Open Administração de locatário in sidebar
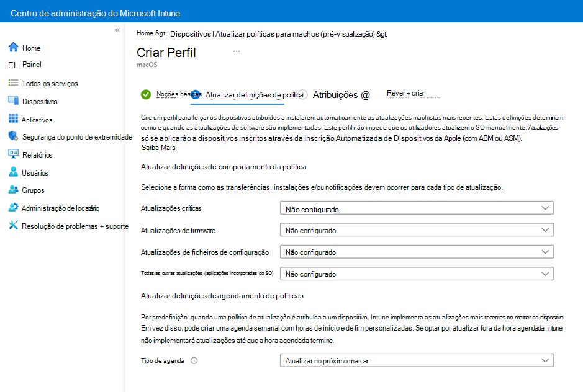583x392 pixels. pos(60,208)
